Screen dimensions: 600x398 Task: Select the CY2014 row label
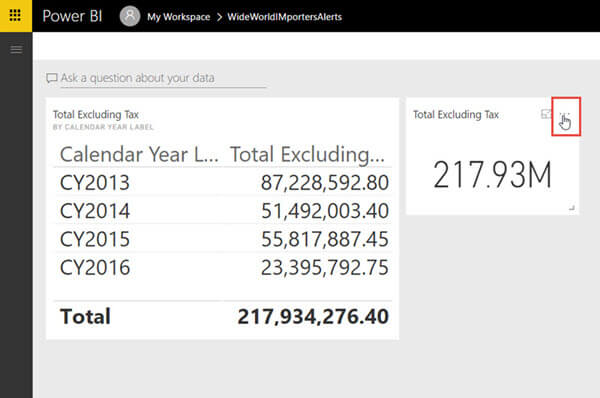click(95, 211)
